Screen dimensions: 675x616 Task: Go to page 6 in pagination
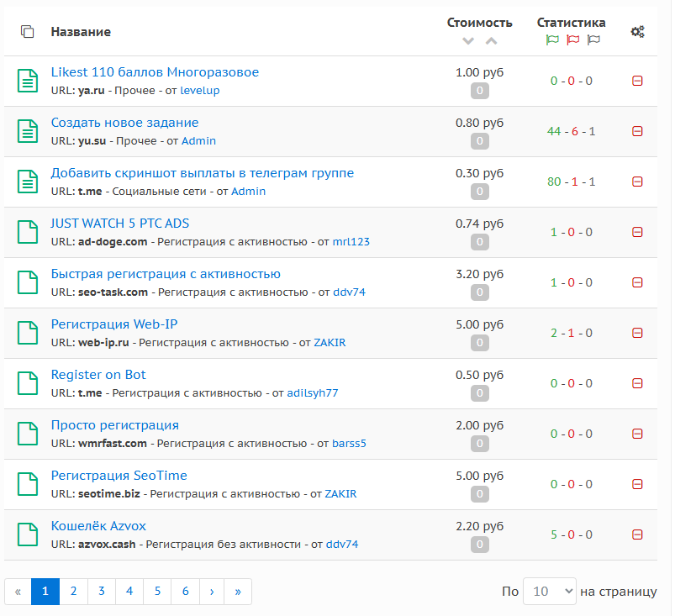tap(185, 592)
